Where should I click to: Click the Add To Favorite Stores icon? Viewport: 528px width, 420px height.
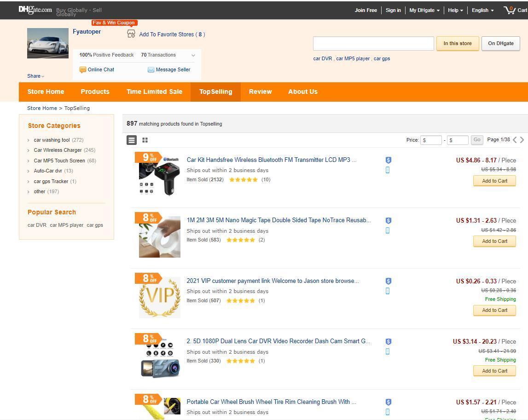click(131, 34)
